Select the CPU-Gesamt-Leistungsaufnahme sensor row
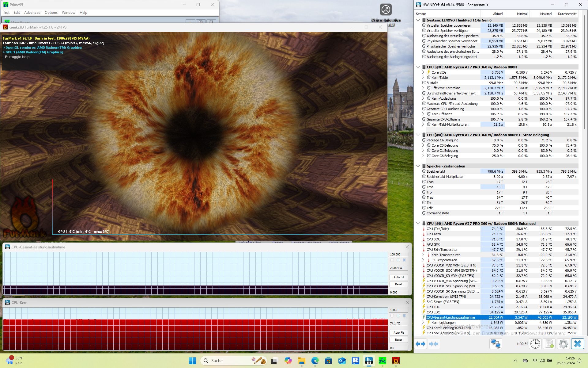 click(450, 317)
